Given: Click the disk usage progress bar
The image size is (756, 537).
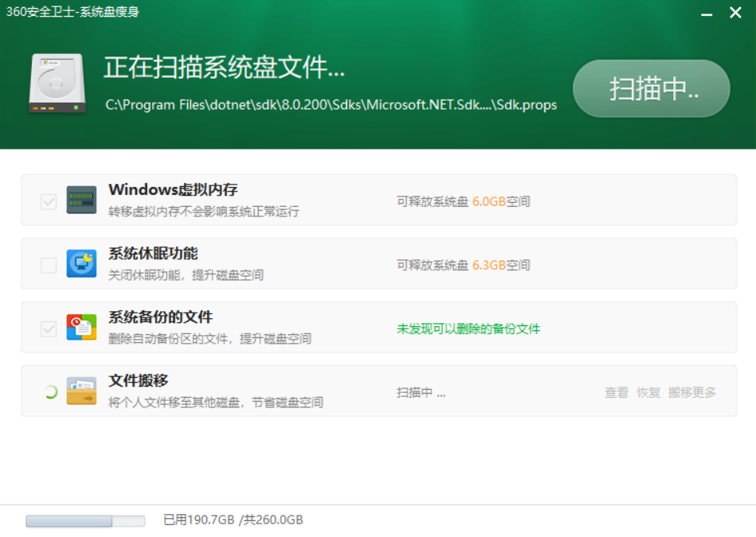Looking at the screenshot, I should point(85,520).
